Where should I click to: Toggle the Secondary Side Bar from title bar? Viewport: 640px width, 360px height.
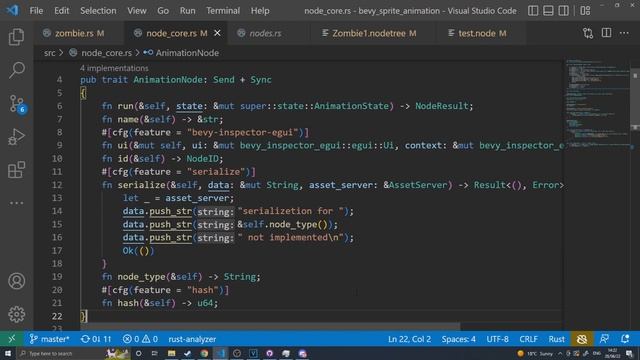[564, 11]
